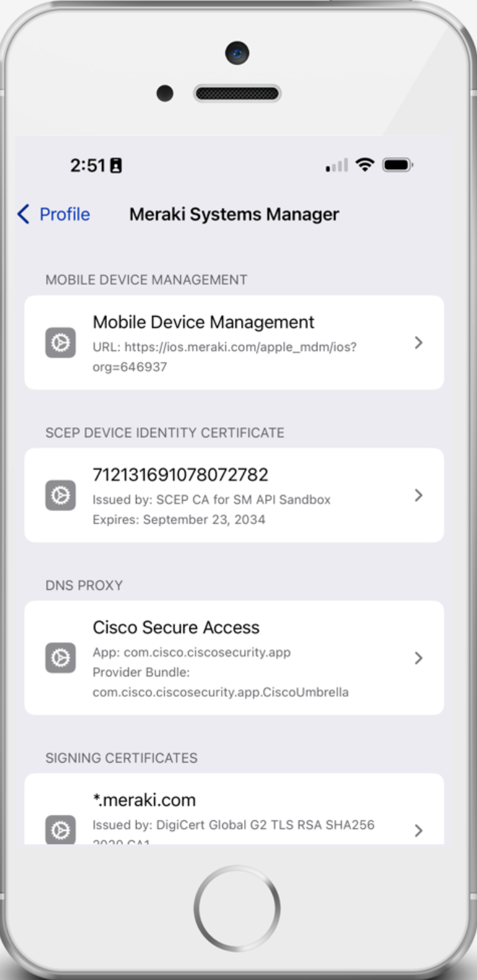Tap the blue back chevron icon
The width and height of the screenshot is (477, 980).
tap(24, 214)
